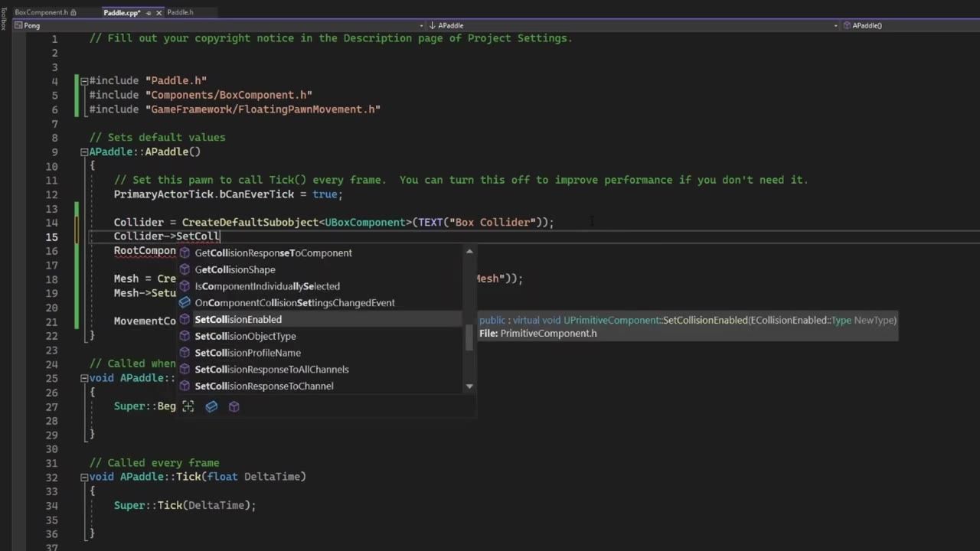Open the Toolbox side panel
The width and height of the screenshot is (980, 551).
4,19
